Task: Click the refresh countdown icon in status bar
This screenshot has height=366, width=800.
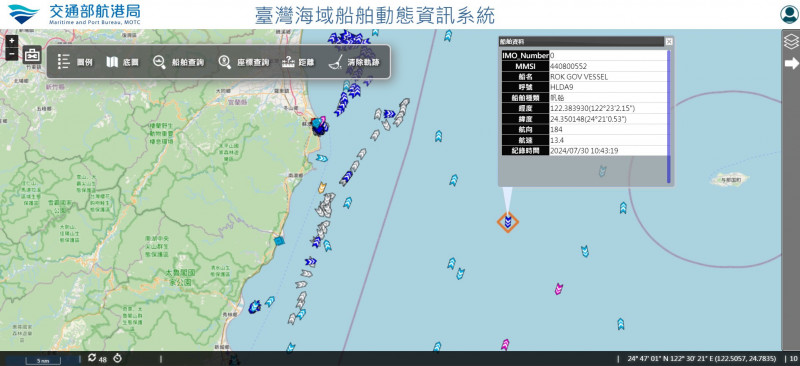Action: [92, 358]
